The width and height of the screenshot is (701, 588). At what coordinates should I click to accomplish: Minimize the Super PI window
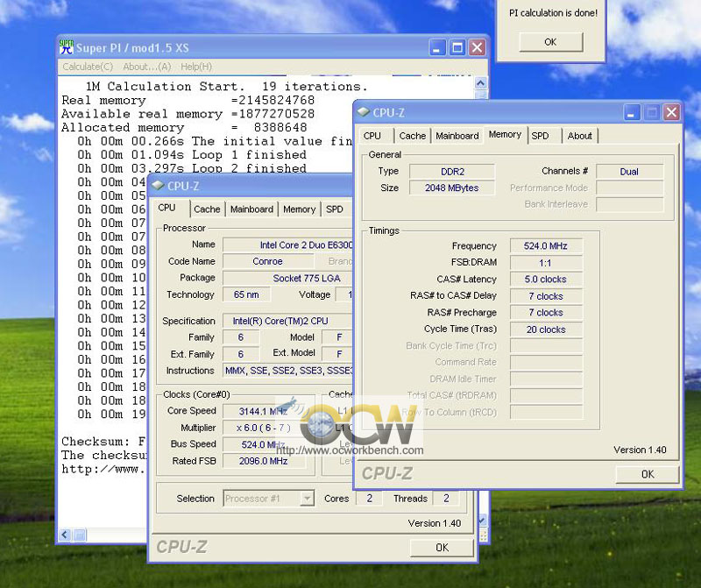(437, 48)
